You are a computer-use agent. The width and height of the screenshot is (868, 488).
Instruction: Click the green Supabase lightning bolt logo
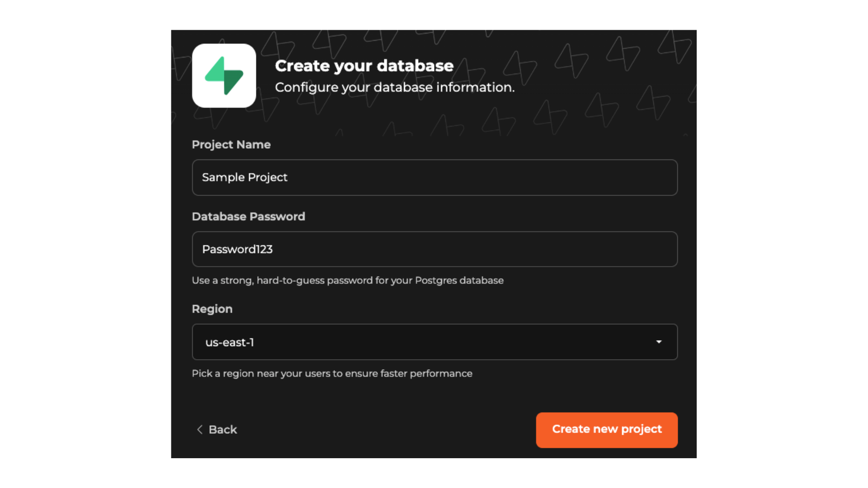click(224, 75)
